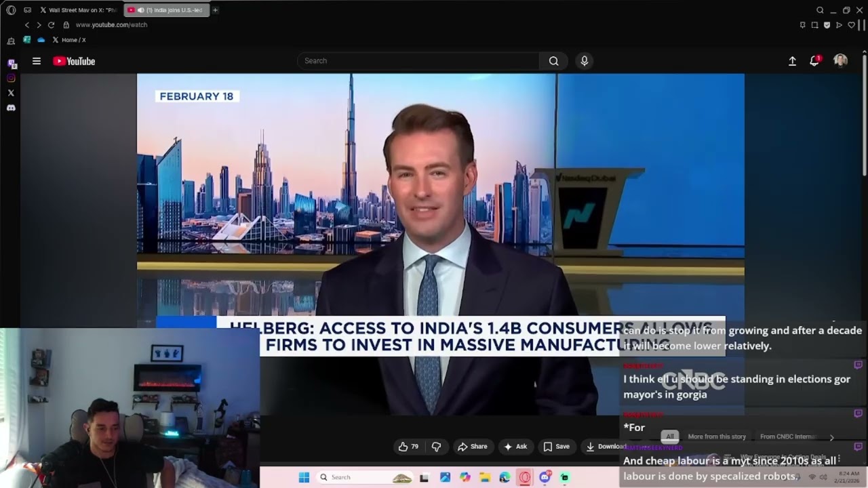Viewport: 868px width, 488px height.
Task: Dislike the video with the thumbs down
Action: coord(436,447)
